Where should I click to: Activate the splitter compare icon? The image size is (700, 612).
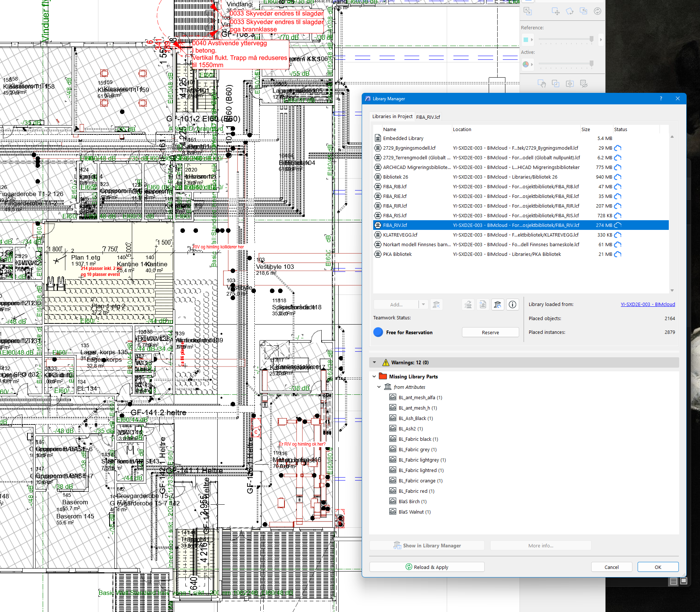[x=570, y=84]
